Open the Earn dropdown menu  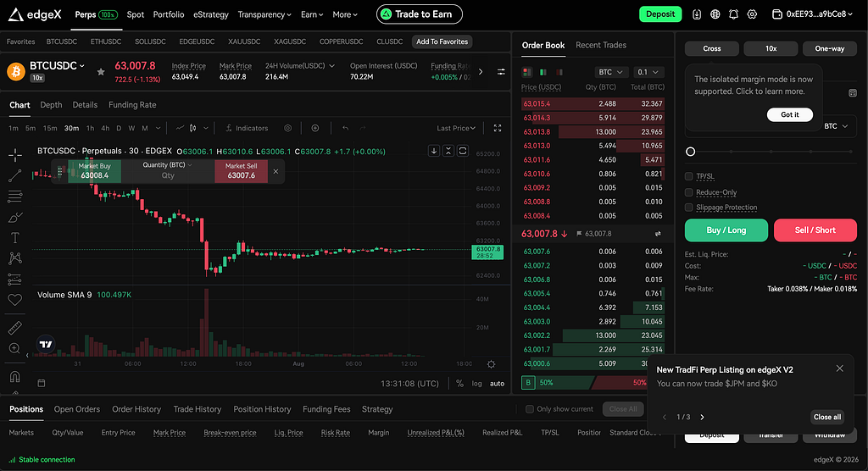click(x=312, y=14)
